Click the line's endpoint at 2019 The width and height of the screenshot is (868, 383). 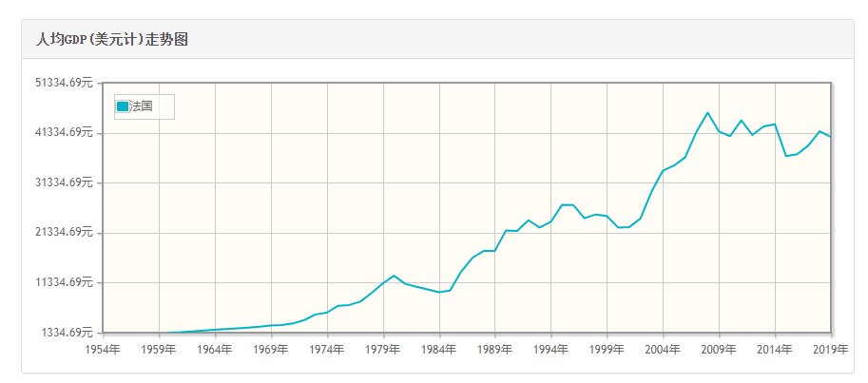[831, 136]
